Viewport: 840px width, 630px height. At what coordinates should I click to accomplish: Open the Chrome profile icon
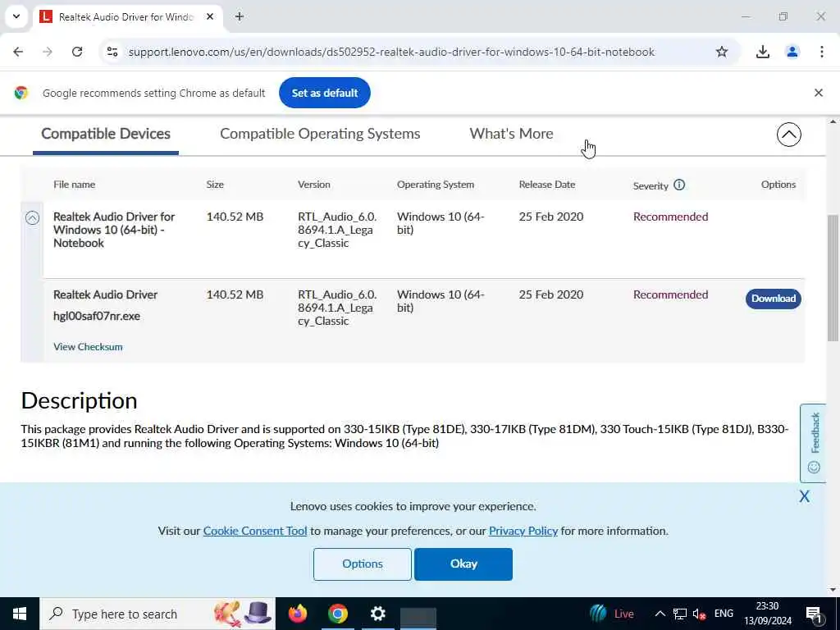pyautogui.click(x=792, y=52)
